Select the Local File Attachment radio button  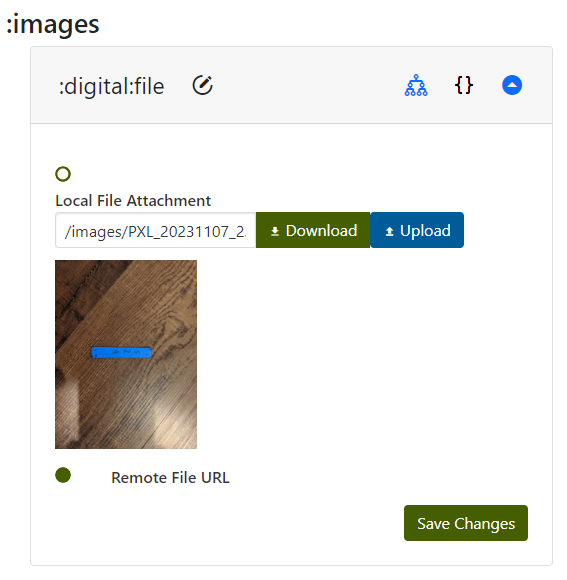pyautogui.click(x=63, y=174)
